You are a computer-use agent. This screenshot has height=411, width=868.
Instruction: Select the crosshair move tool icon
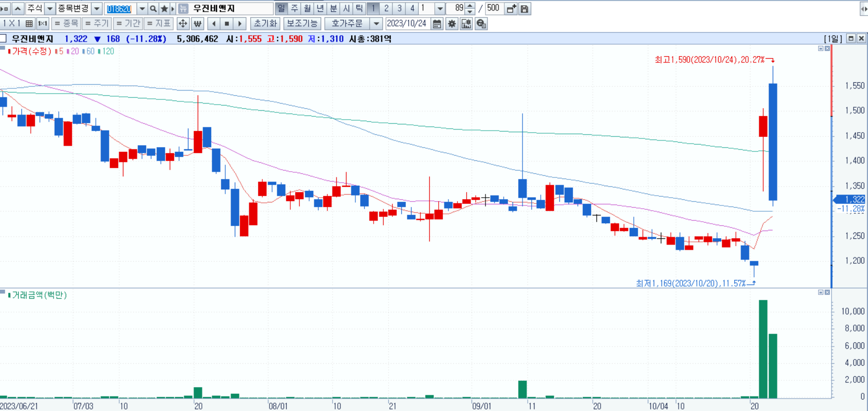click(x=183, y=23)
